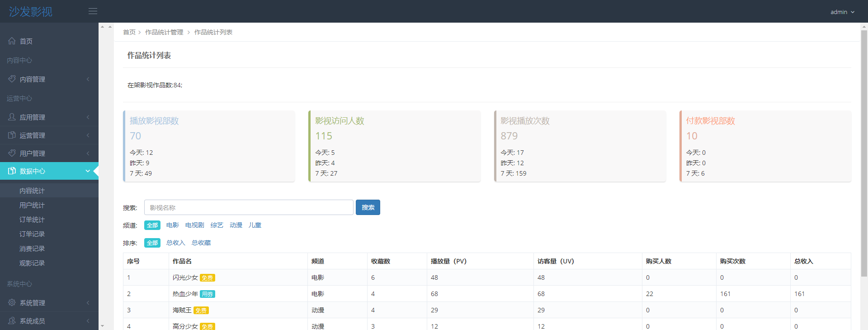Click the 内容管理 tag icon
Image resolution: width=868 pixels, height=330 pixels.
pos(12,79)
